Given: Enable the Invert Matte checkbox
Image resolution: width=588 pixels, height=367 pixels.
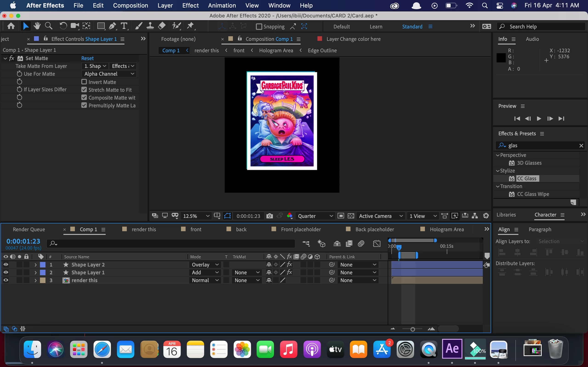Looking at the screenshot, I should point(84,82).
